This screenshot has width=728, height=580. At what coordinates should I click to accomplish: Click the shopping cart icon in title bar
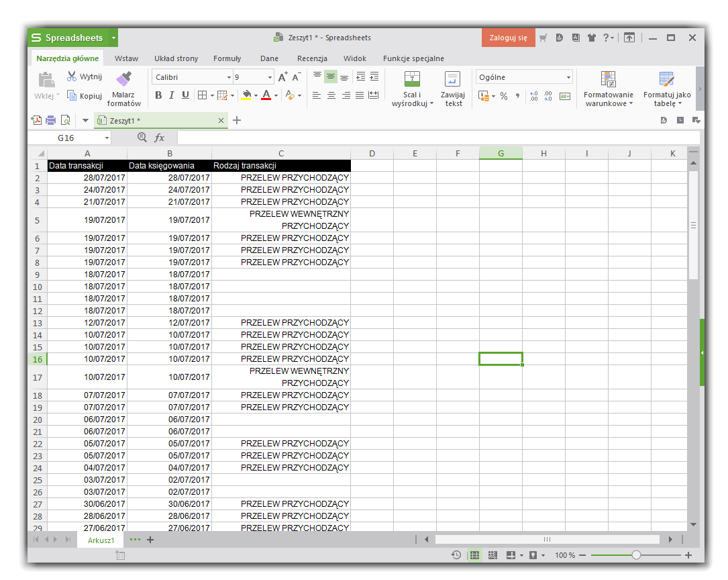pos(543,38)
